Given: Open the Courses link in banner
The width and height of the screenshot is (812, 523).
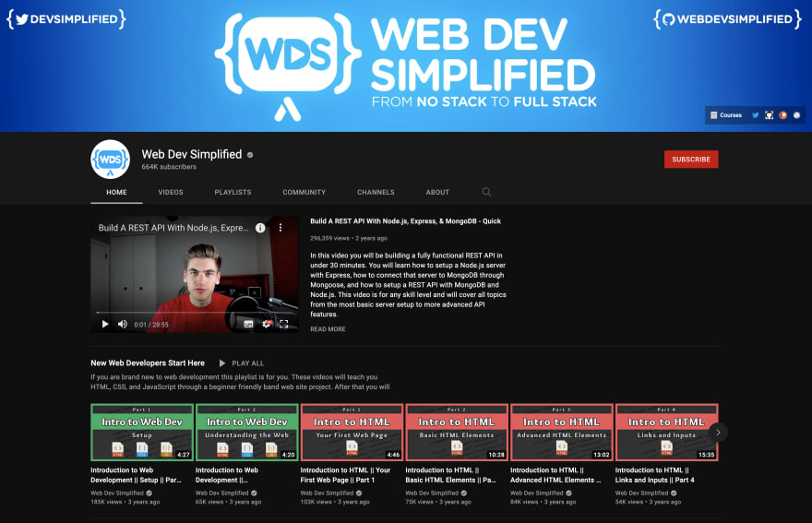Looking at the screenshot, I should (x=726, y=115).
